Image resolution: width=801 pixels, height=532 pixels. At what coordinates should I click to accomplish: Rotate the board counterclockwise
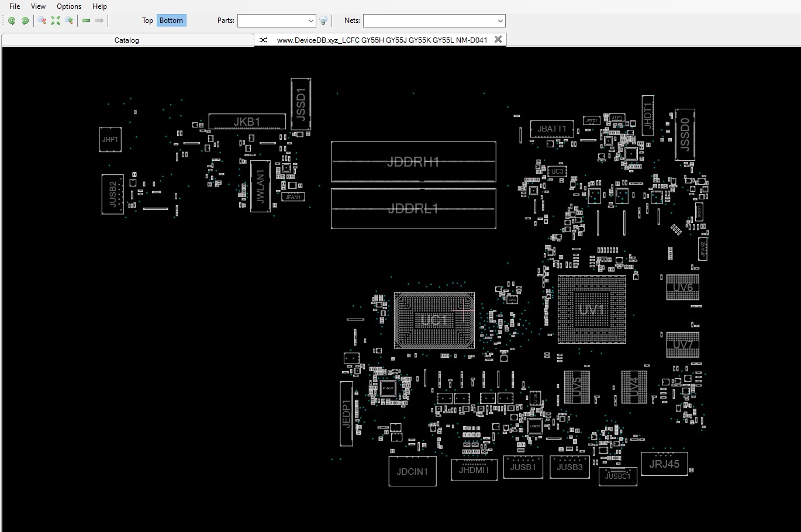[x=12, y=20]
